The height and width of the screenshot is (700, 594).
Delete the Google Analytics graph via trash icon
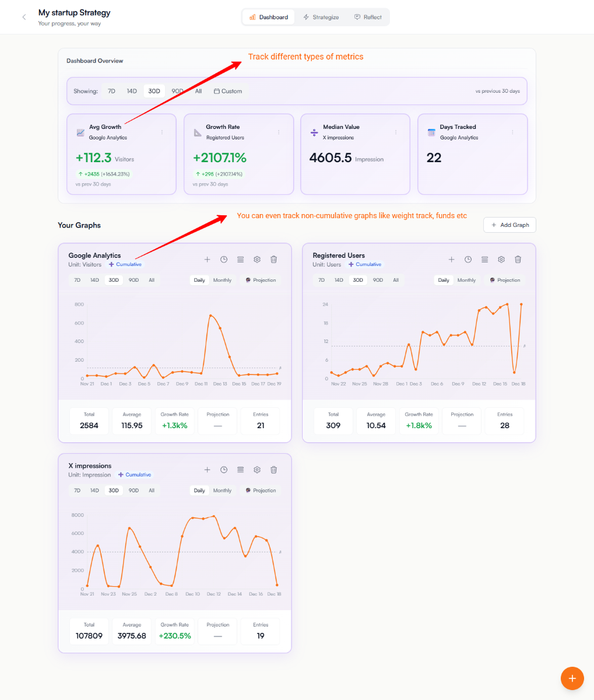273,260
